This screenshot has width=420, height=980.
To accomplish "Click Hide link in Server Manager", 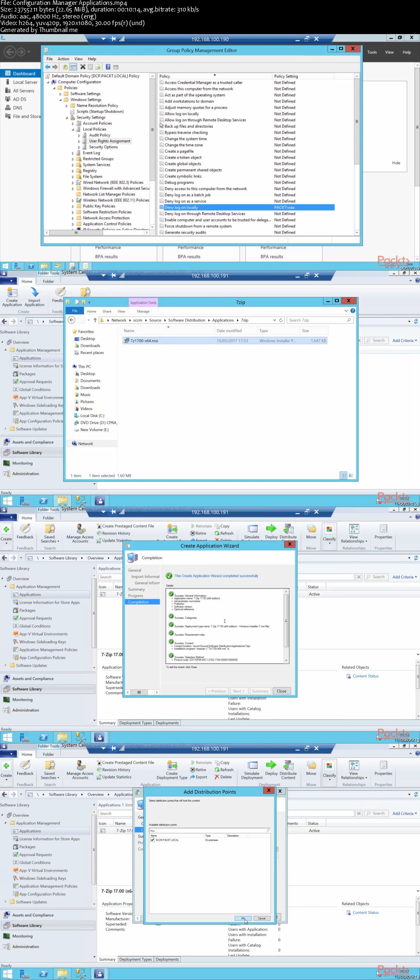I will click(x=396, y=163).
